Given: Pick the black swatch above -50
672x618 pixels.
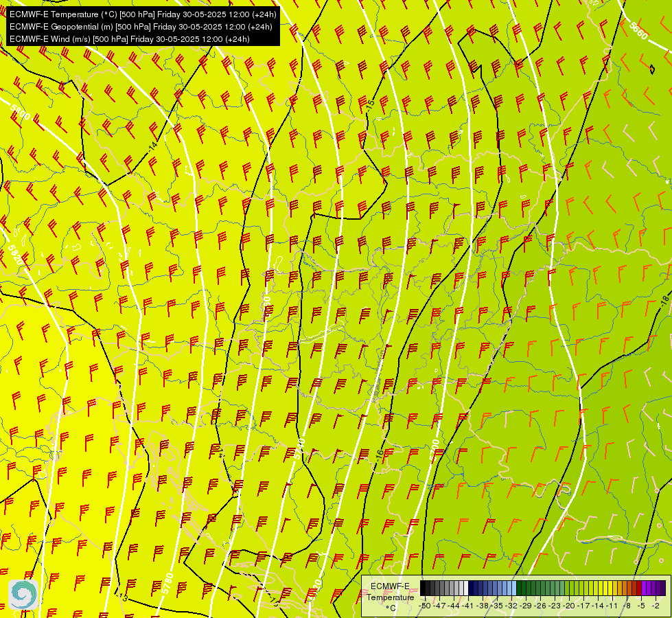Looking at the screenshot, I should click(x=423, y=588).
